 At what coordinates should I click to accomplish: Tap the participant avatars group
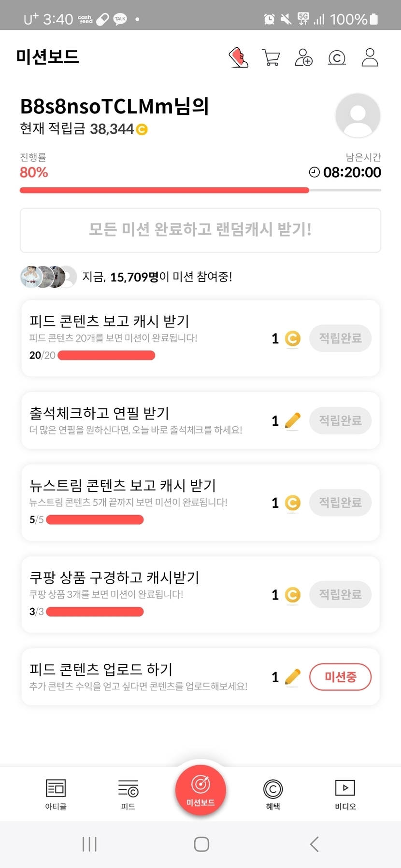pos(48,277)
